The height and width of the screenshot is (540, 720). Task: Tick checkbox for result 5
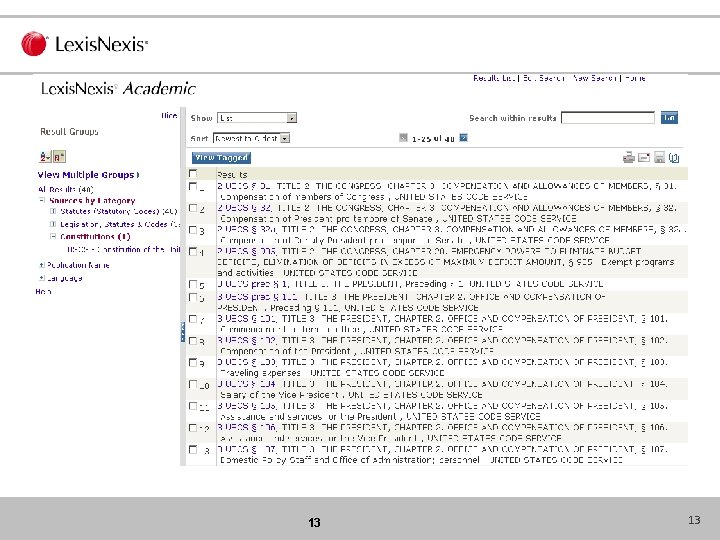(x=193, y=284)
